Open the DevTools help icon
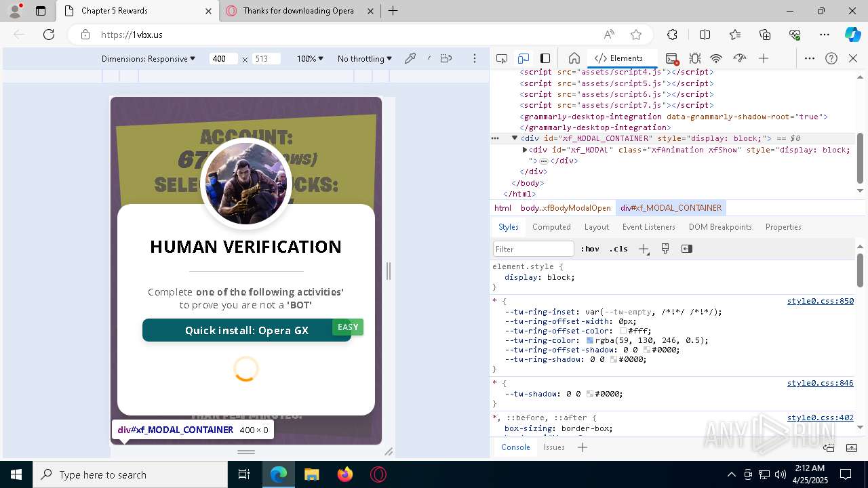Screen dimensions: 868x488 click(831, 58)
